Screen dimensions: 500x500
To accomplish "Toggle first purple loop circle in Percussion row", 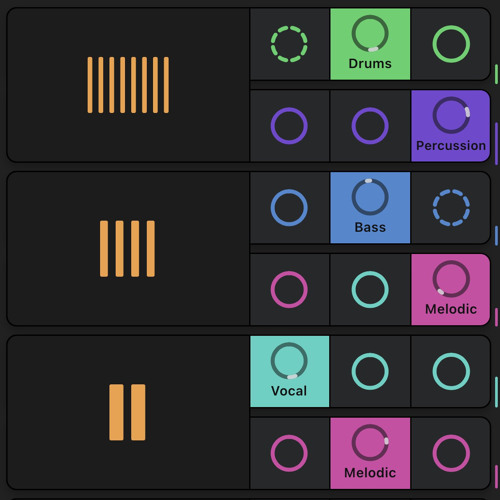I will pos(289,126).
